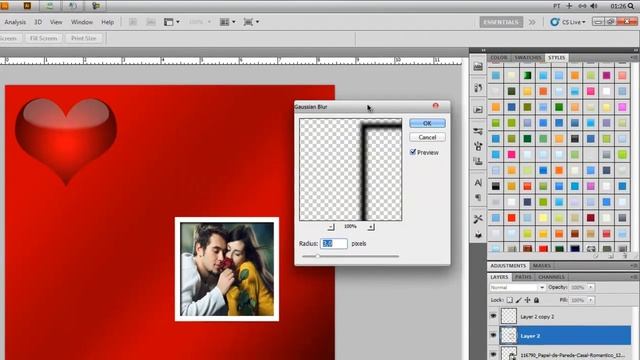Open the Arrange Documents dropdown

point(227,22)
